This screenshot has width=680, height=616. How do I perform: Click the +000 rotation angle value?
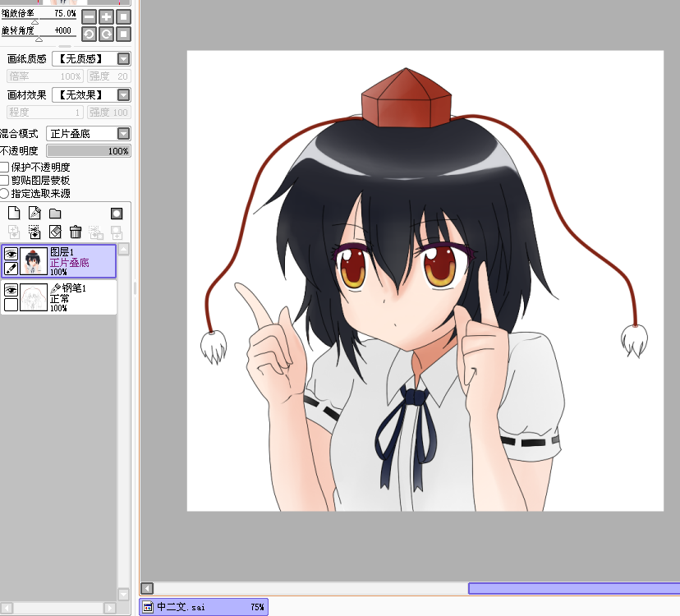[x=63, y=30]
